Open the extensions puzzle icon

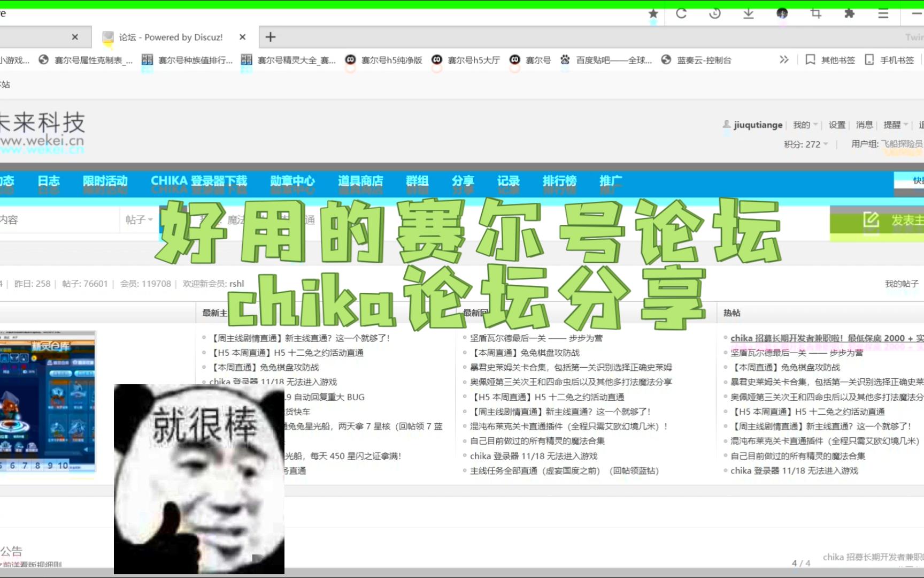[x=849, y=13]
